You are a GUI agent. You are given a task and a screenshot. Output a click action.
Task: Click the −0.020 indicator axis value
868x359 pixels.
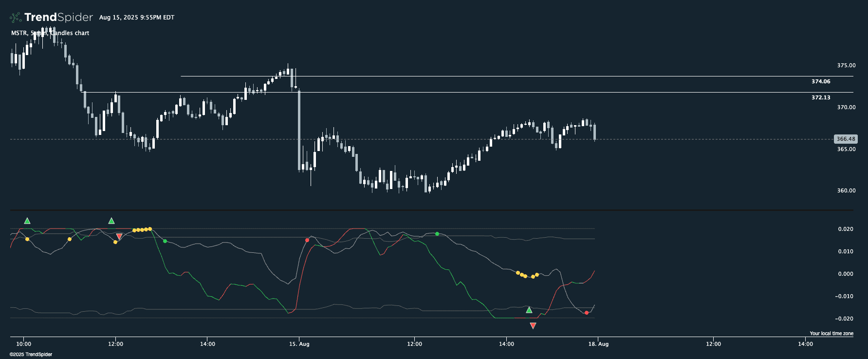844,319
